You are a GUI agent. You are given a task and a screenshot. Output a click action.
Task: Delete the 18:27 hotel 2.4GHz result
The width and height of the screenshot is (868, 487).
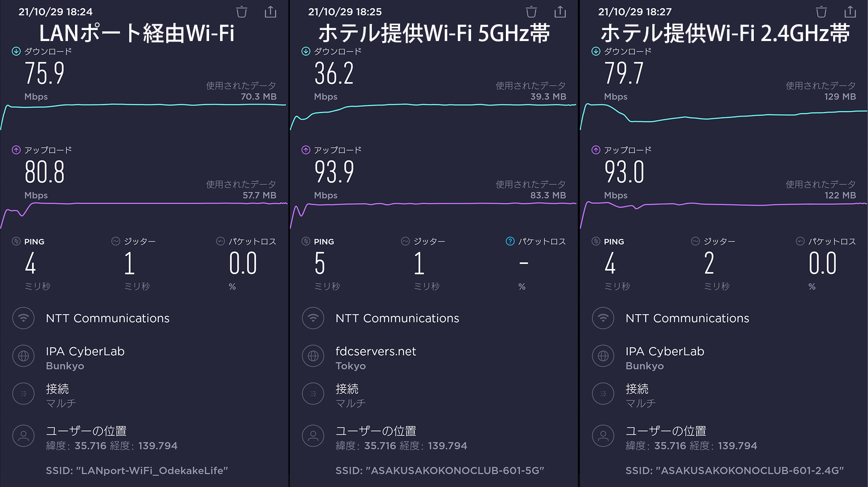(821, 12)
